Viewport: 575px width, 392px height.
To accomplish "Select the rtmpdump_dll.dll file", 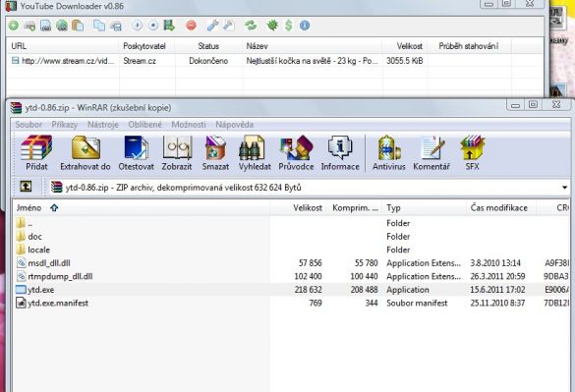I will (x=292, y=276).
